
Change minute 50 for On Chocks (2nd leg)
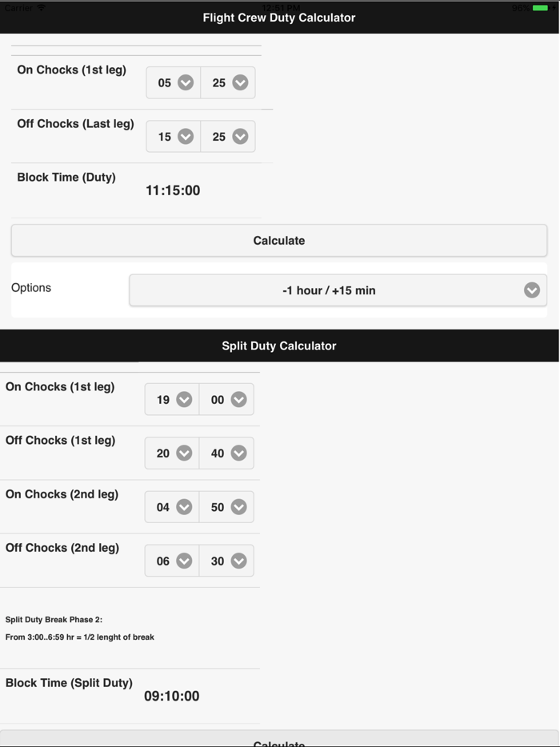tap(226, 507)
